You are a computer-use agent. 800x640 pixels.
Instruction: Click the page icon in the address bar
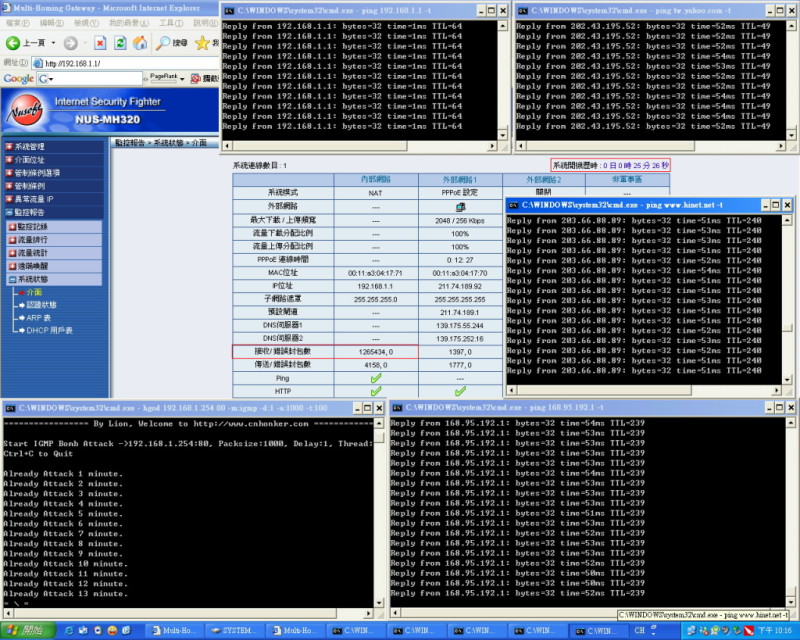click(x=38, y=63)
